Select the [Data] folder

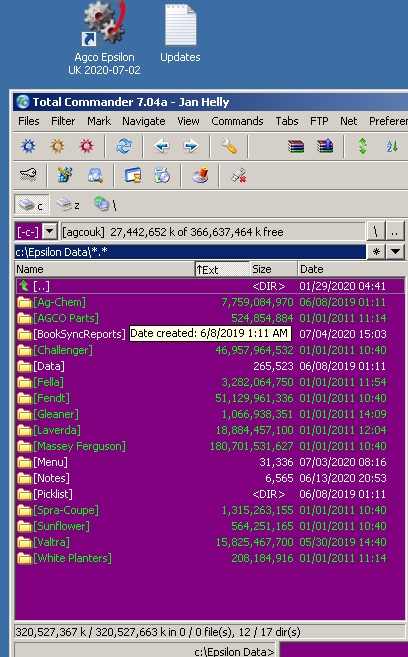click(210, 366)
